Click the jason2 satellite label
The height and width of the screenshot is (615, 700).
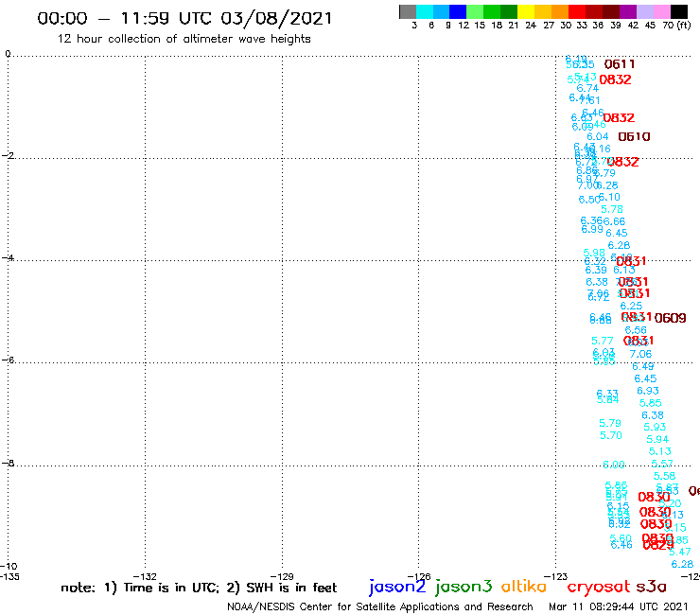click(397, 587)
